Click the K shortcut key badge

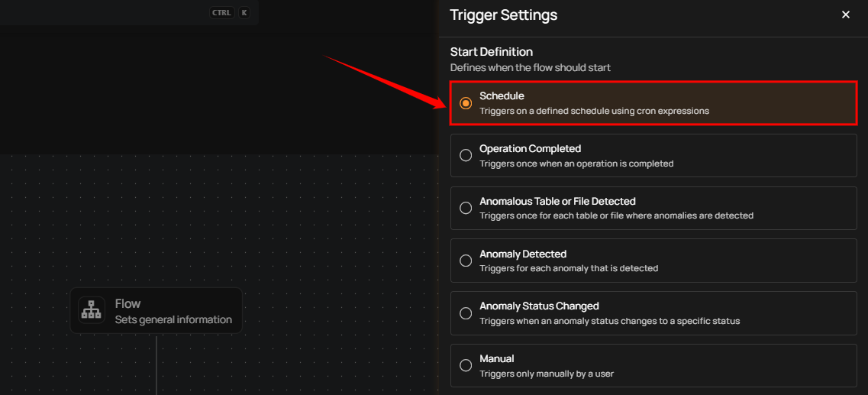click(244, 12)
